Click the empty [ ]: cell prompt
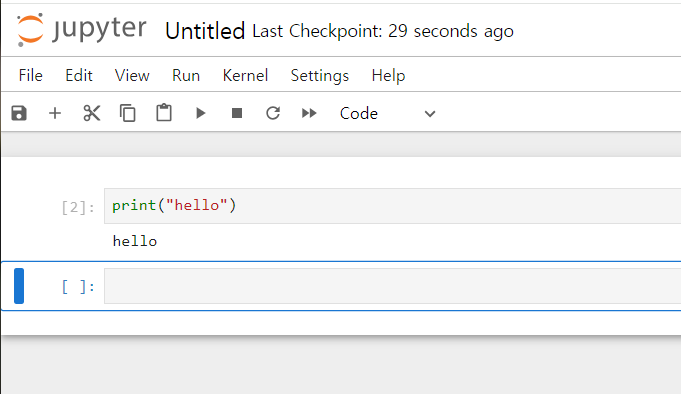This screenshot has height=394, width=681. (78, 287)
